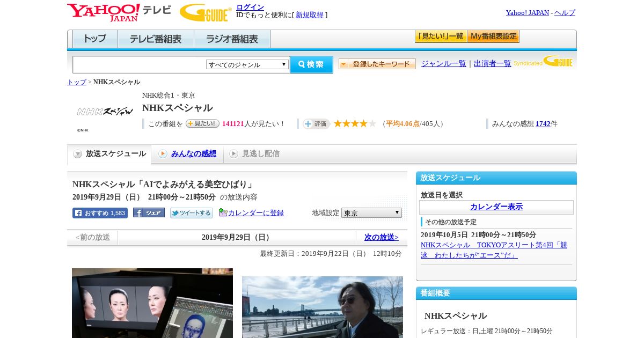644x338 pixels.
Task: Click Facebook おすすめ 1,583 button
Action: (x=100, y=213)
